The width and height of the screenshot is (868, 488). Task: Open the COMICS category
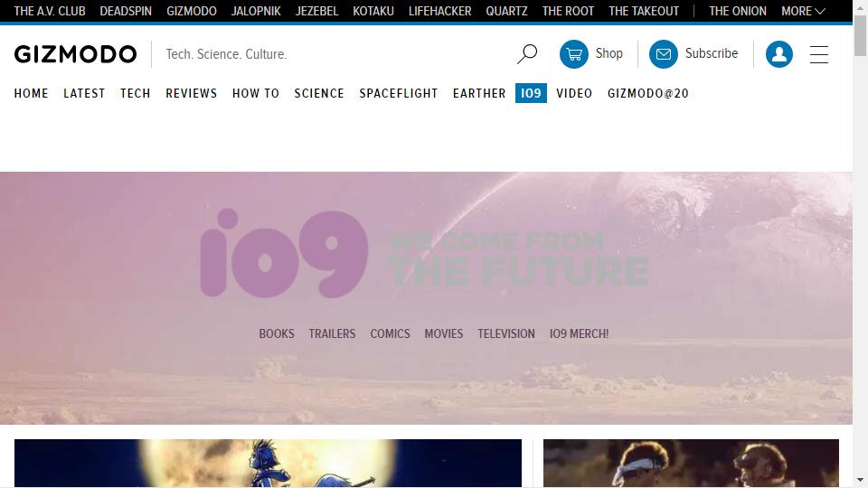[x=391, y=333]
